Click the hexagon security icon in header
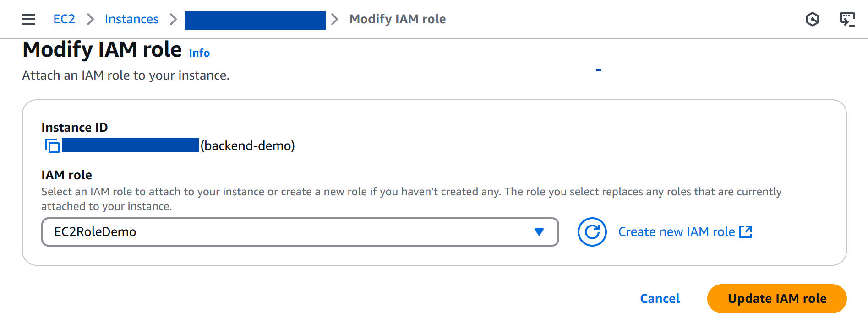 pos(812,19)
